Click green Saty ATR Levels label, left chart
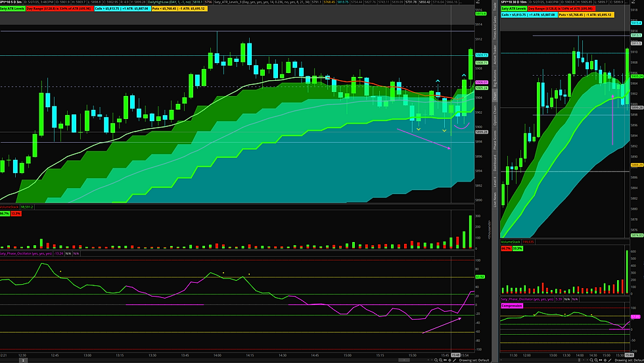 (12, 9)
